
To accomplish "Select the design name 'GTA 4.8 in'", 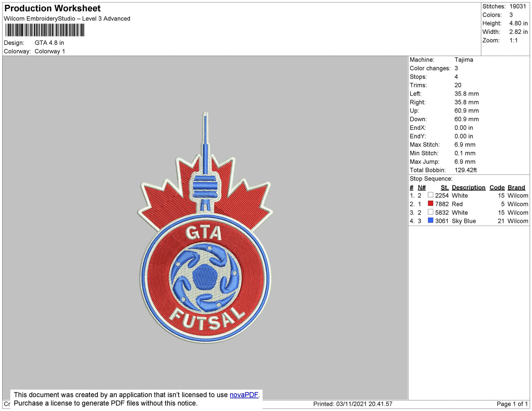I will 49,43.
